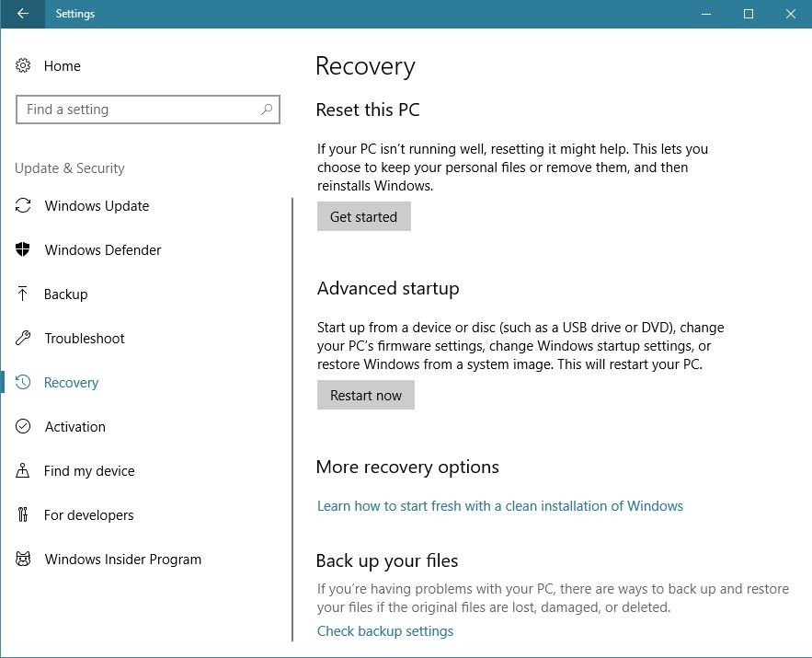
Task: Click the search magnifier icon
Action: click(267, 110)
